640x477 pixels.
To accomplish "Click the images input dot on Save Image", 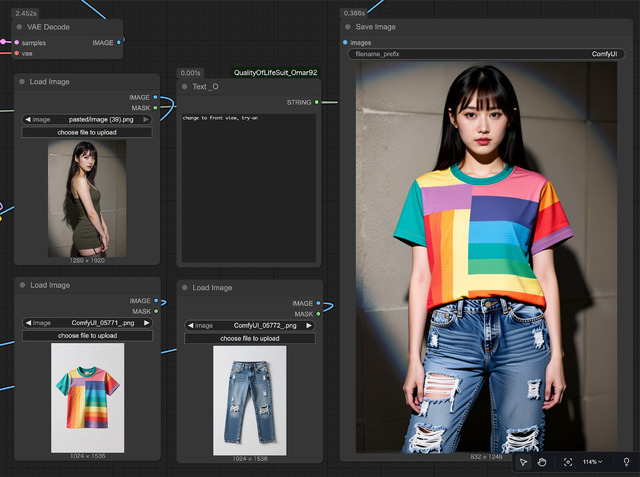I will (345, 42).
